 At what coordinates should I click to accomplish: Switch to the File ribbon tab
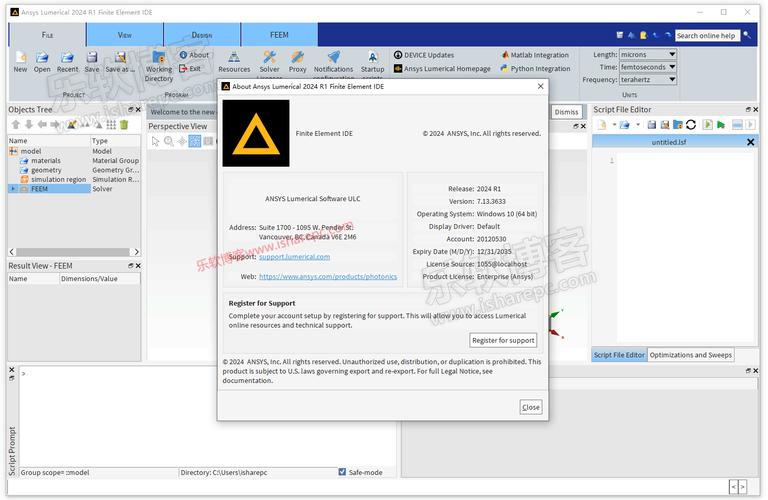[x=48, y=35]
